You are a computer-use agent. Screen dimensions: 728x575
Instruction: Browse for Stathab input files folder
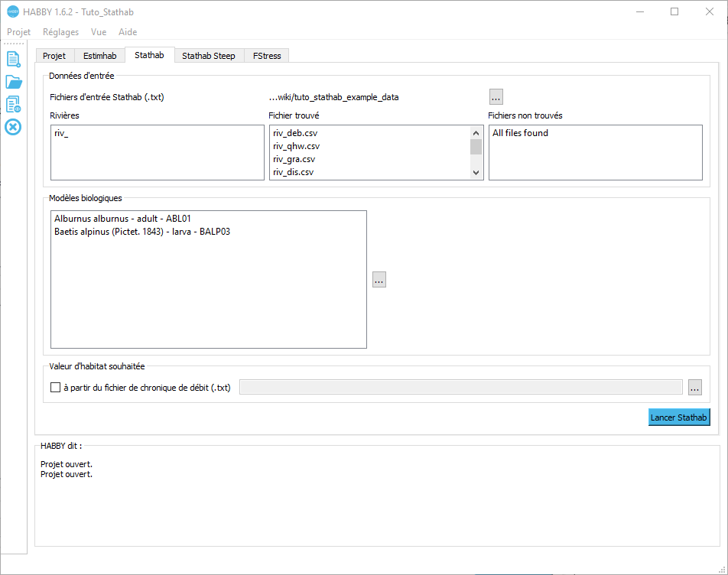coord(496,97)
